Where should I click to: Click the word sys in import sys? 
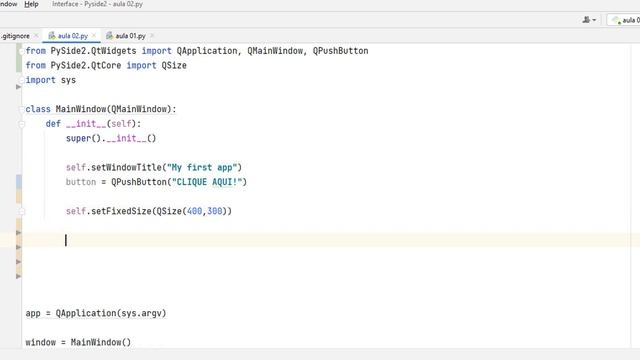68,80
